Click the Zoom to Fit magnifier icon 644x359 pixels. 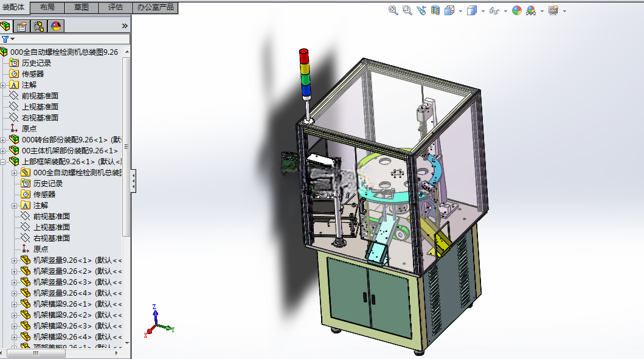[x=393, y=11]
